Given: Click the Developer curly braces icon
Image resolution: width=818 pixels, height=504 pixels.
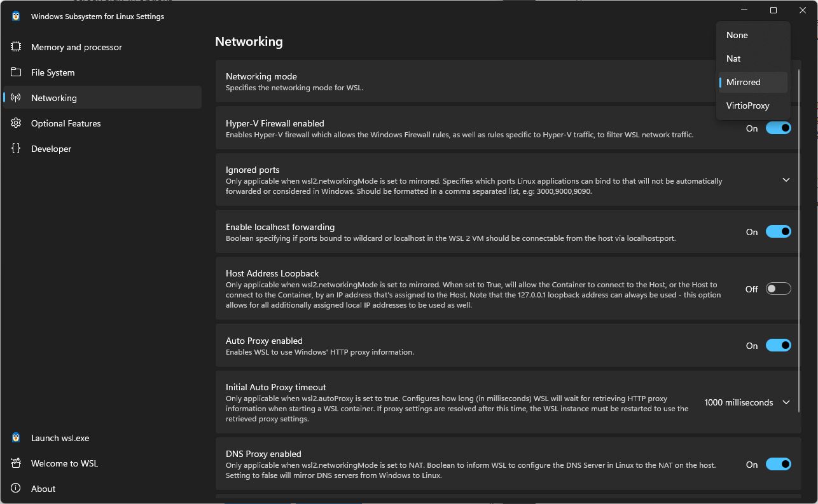Looking at the screenshot, I should click(x=16, y=149).
